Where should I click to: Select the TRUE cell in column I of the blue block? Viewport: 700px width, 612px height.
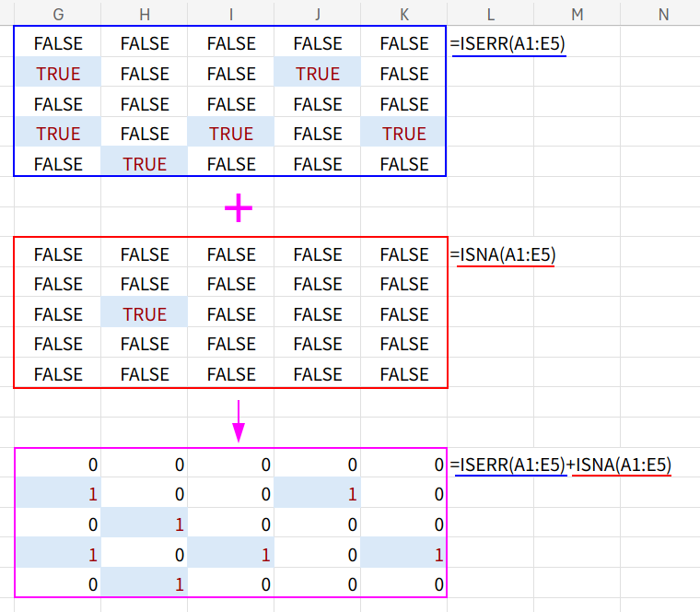[x=231, y=134]
